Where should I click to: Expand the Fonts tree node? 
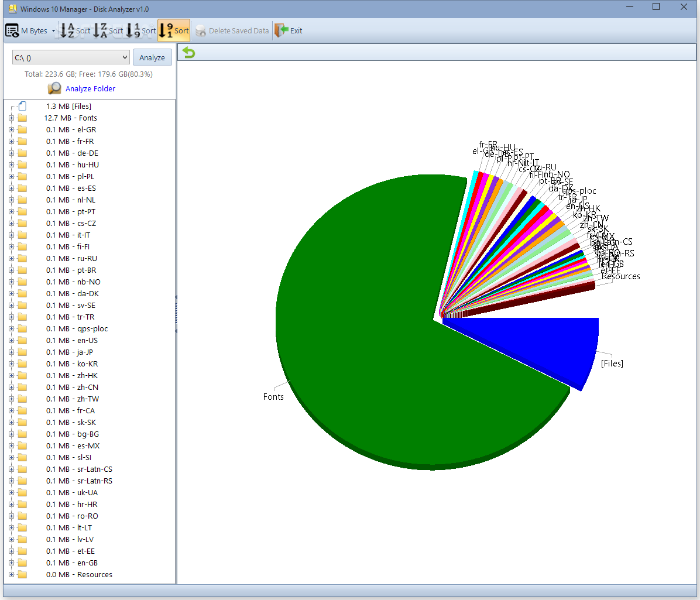point(11,118)
